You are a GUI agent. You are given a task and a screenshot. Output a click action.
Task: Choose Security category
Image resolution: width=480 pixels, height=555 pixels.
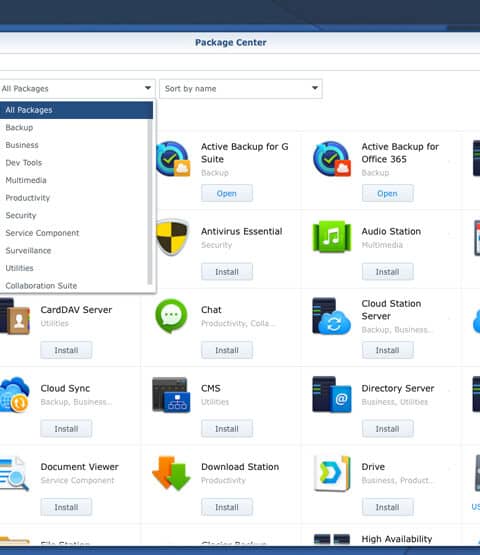(x=74, y=216)
